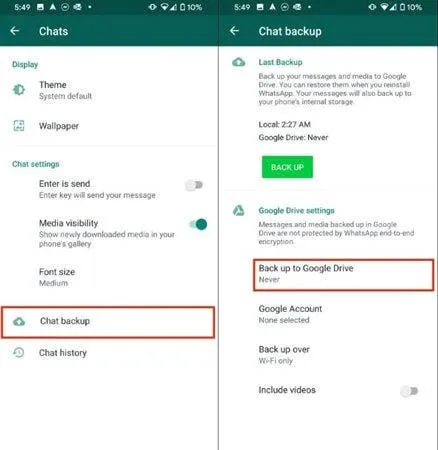
Task: Open Back up to Google Drive frequency options
Action: (x=344, y=275)
